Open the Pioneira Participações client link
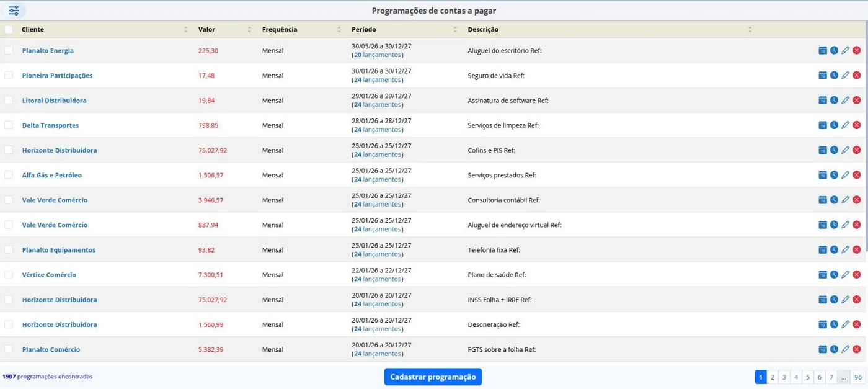 57,75
